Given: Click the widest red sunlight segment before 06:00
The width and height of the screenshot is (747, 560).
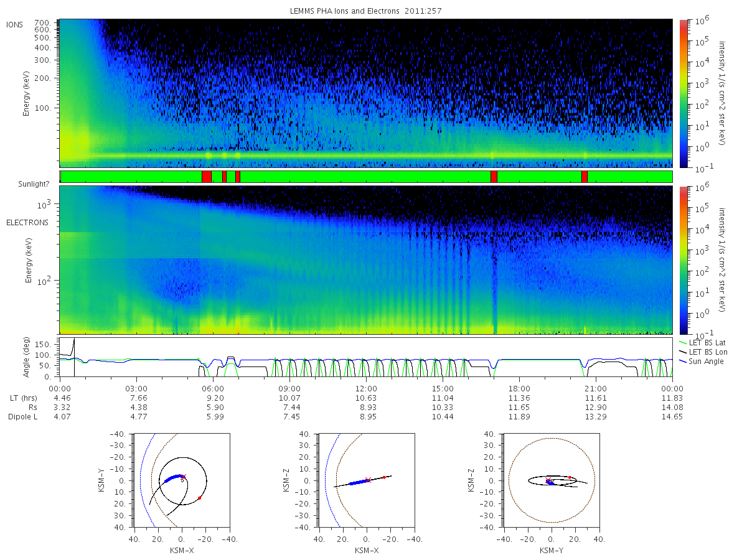Looking at the screenshot, I should point(207,177).
